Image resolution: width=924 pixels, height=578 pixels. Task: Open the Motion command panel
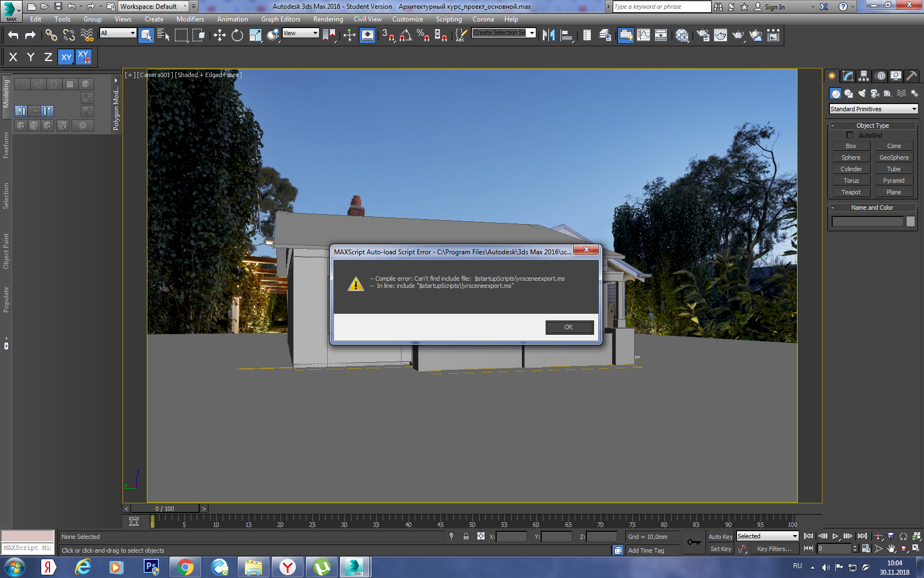(x=881, y=76)
